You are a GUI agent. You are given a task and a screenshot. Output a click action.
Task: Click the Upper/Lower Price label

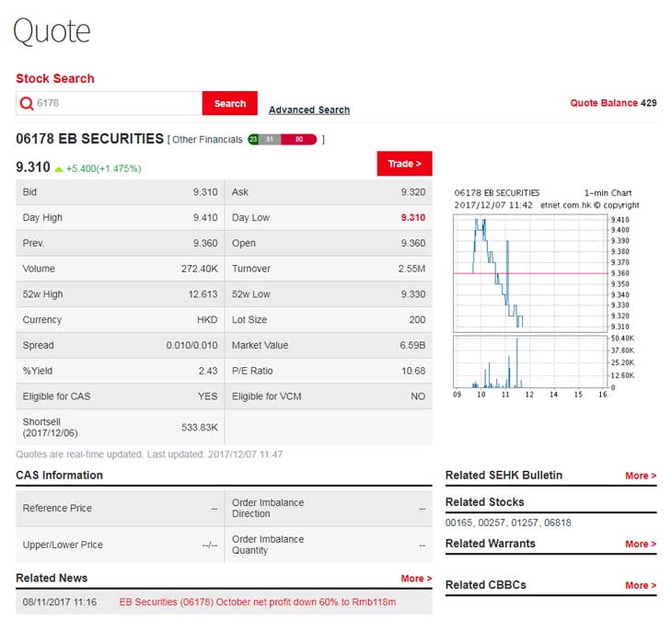[63, 545]
